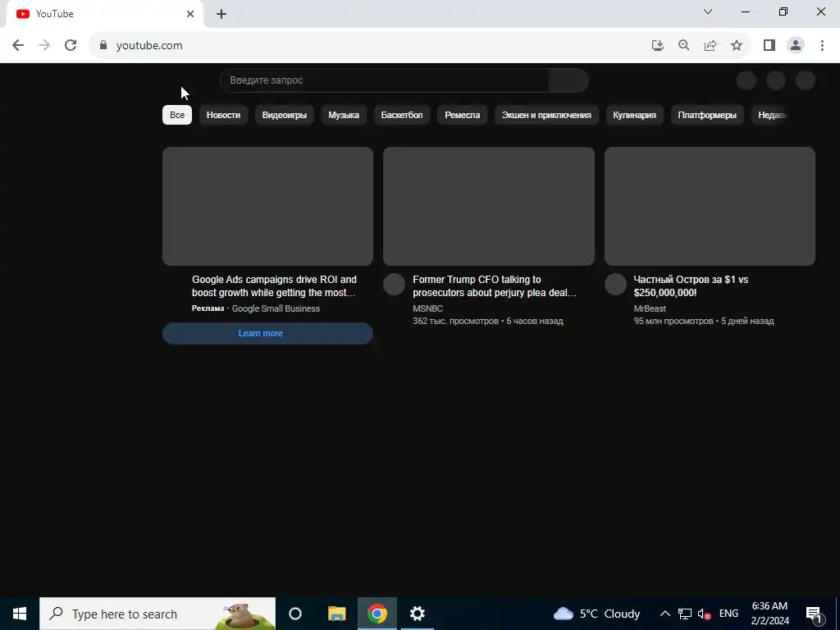This screenshot has width=840, height=630.
Task: Select the 'Музыка' filter chip
Action: (x=344, y=115)
